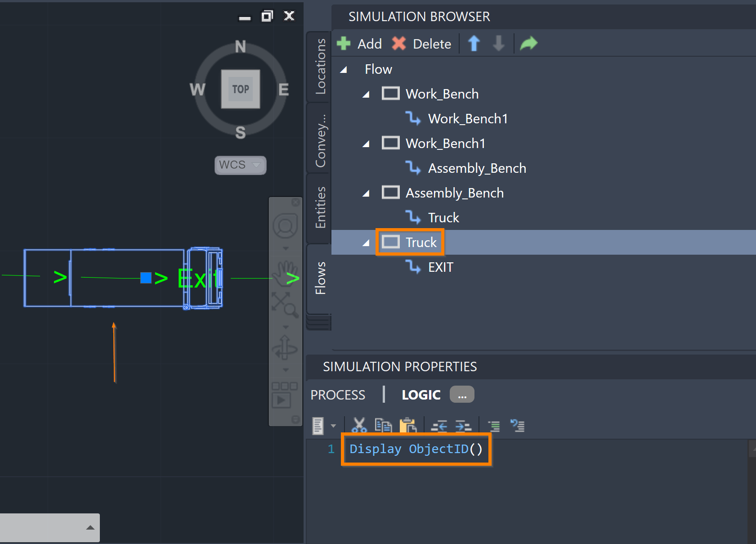Open the Orbit tool dropdown arrow
756x544 pixels.
click(x=286, y=370)
